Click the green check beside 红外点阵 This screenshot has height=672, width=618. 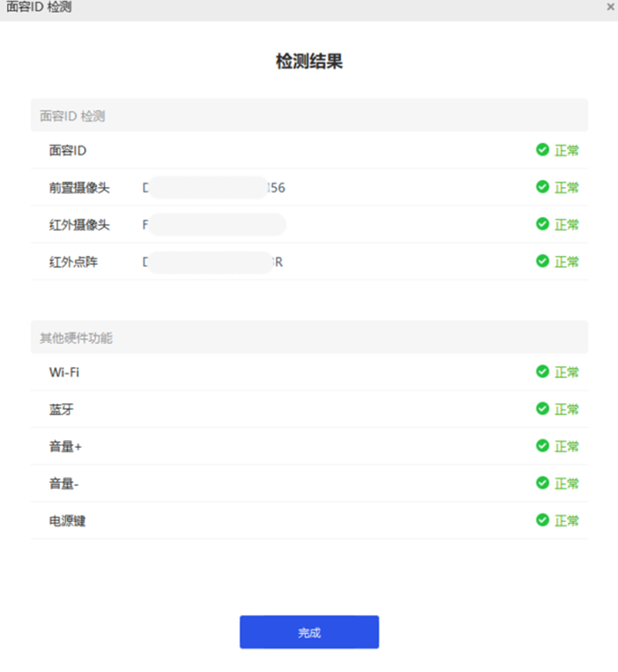tap(542, 261)
